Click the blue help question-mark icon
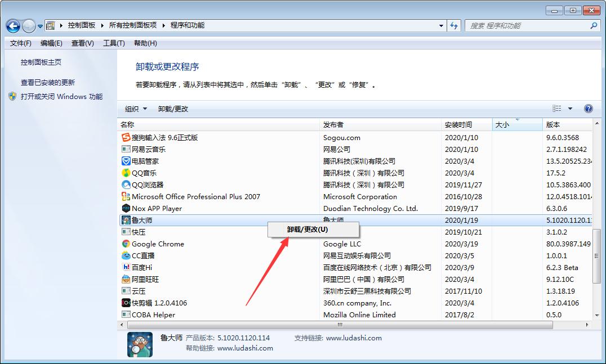The image size is (606, 364). (x=588, y=109)
